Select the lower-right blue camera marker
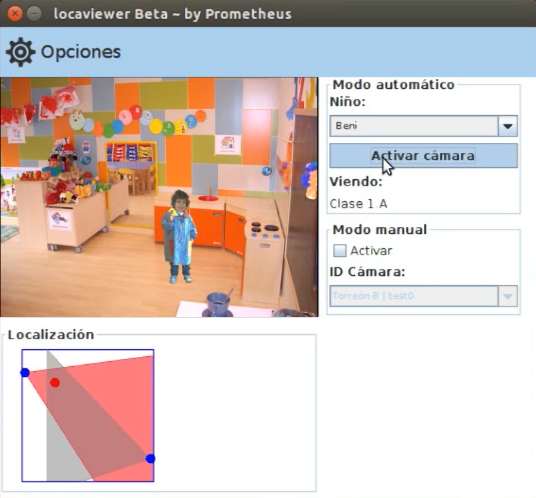536x498 pixels. pyautogui.click(x=150, y=459)
